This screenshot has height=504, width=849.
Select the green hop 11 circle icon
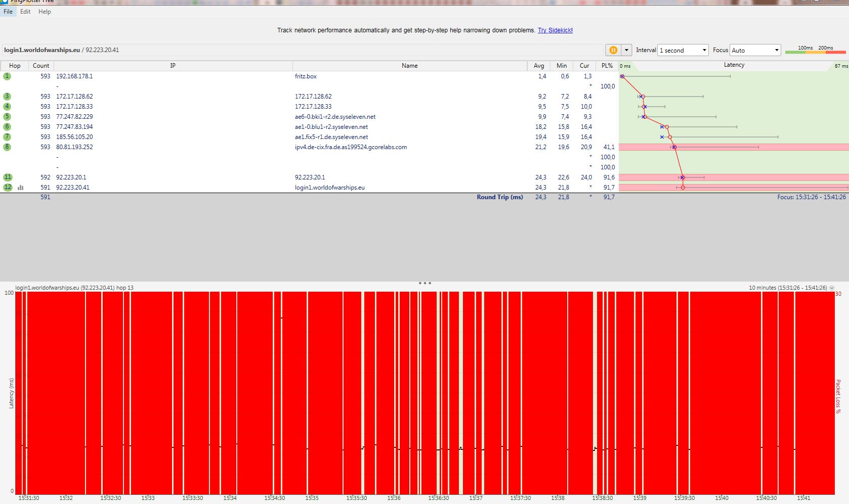(x=8, y=177)
